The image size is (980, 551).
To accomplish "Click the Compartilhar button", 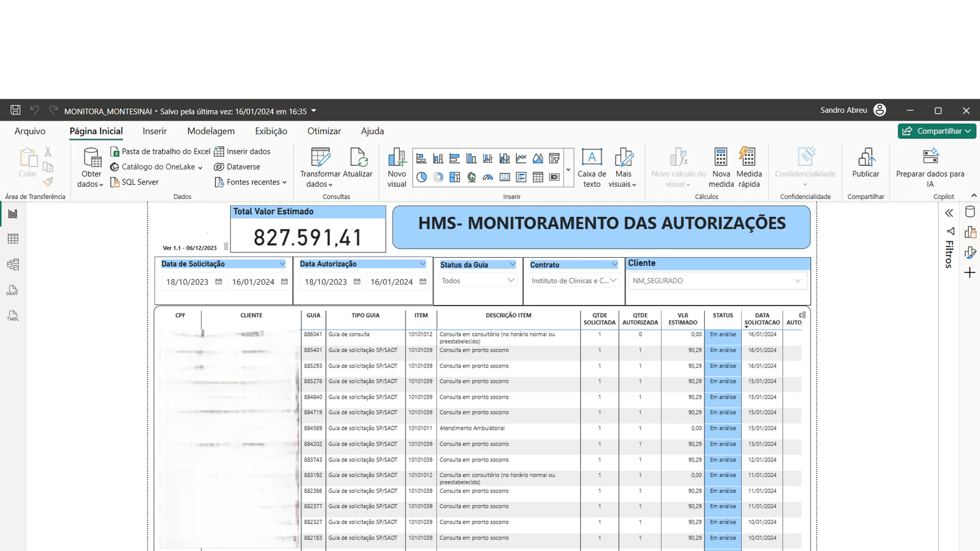I will point(937,131).
